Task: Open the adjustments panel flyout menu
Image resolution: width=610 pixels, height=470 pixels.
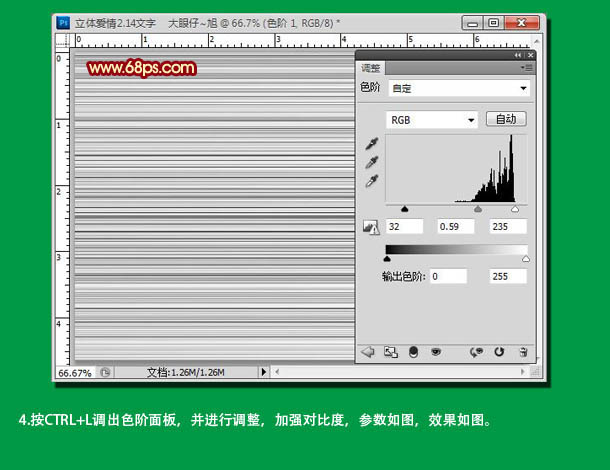Action: click(x=527, y=68)
